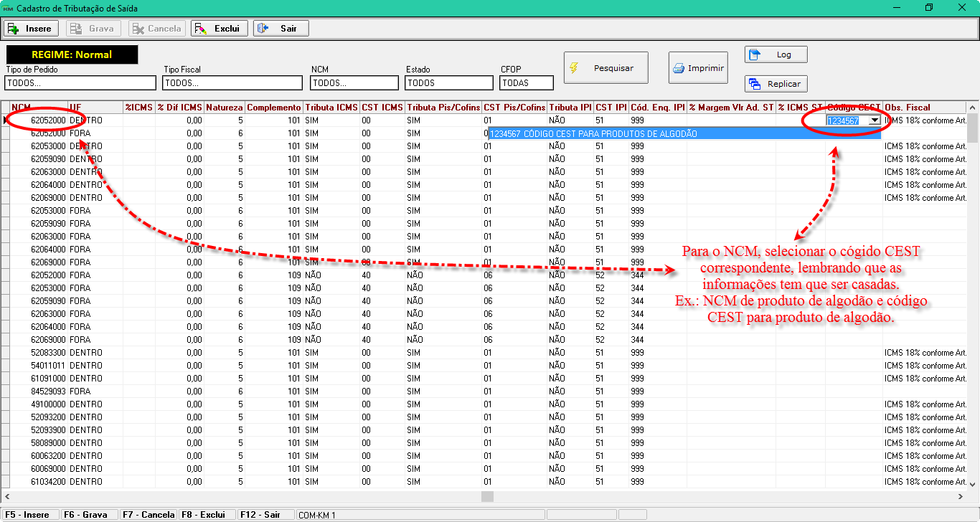Screen dimensions: 980x522
Task: Click the grayed Cancela button
Action: click(x=156, y=29)
